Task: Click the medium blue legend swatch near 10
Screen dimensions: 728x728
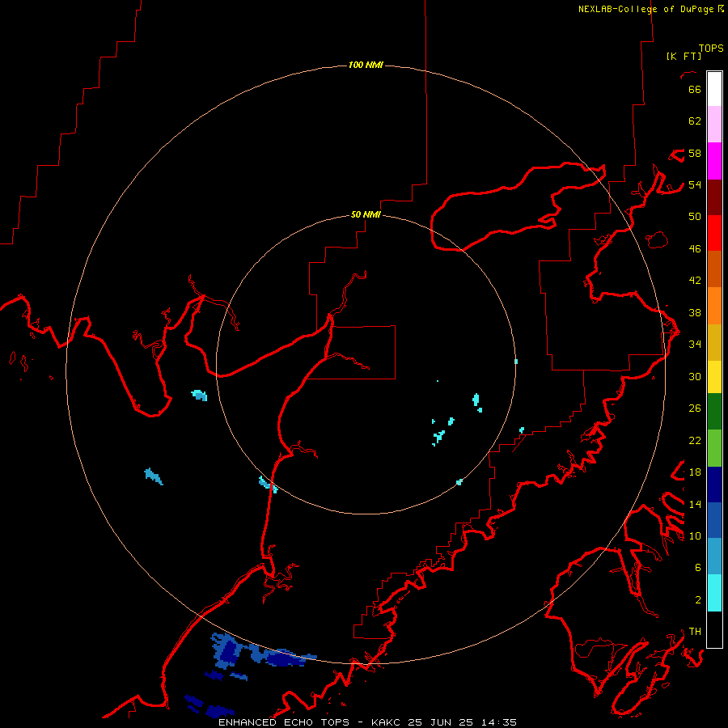Action: (714, 520)
